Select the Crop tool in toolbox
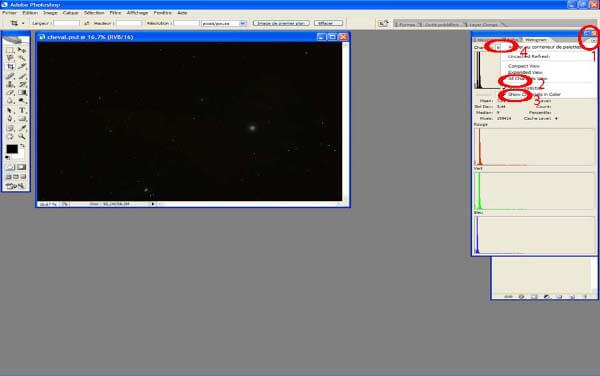The width and height of the screenshot is (600, 376). point(10,66)
